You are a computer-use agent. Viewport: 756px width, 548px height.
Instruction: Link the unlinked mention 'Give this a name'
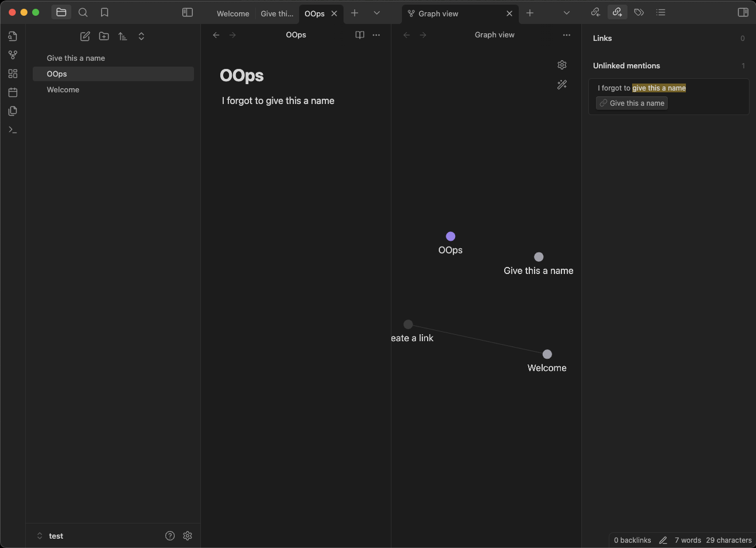(632, 103)
